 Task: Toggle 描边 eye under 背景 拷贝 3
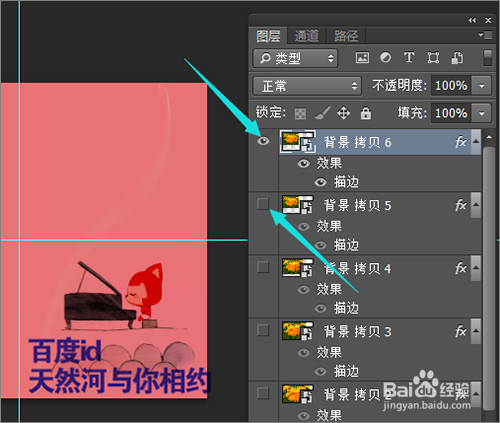(x=320, y=371)
